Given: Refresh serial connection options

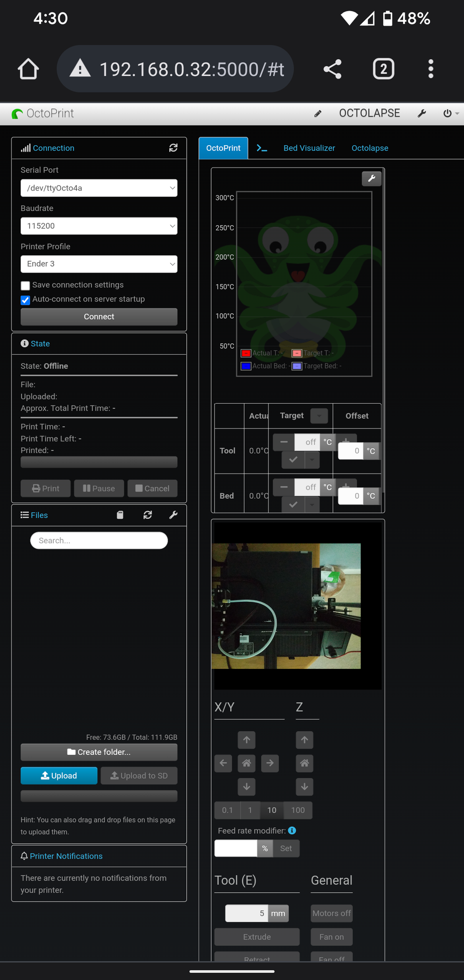Looking at the screenshot, I should (x=173, y=148).
